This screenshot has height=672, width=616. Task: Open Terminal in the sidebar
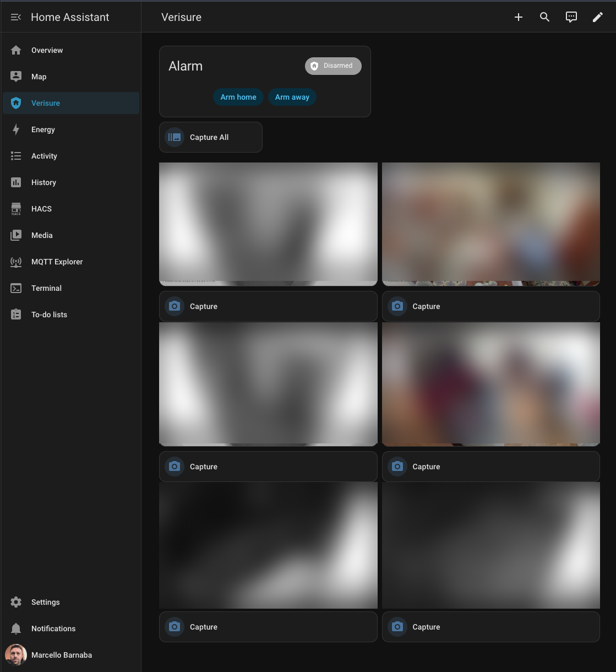point(46,288)
